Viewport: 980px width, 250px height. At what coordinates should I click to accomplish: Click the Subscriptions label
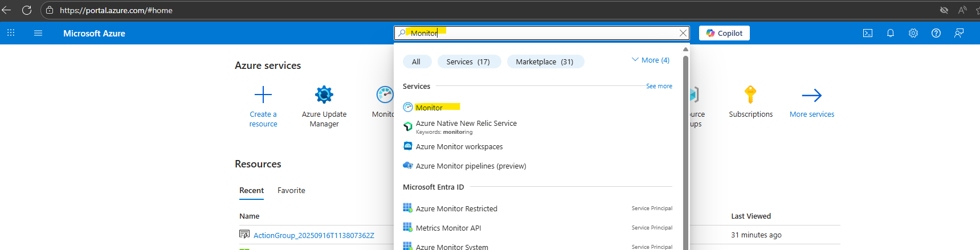(x=751, y=114)
